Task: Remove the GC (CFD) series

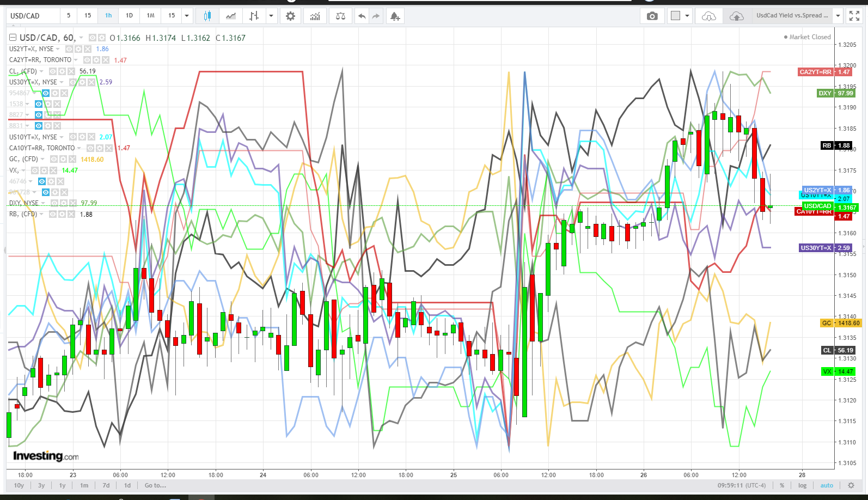Action: [72, 159]
